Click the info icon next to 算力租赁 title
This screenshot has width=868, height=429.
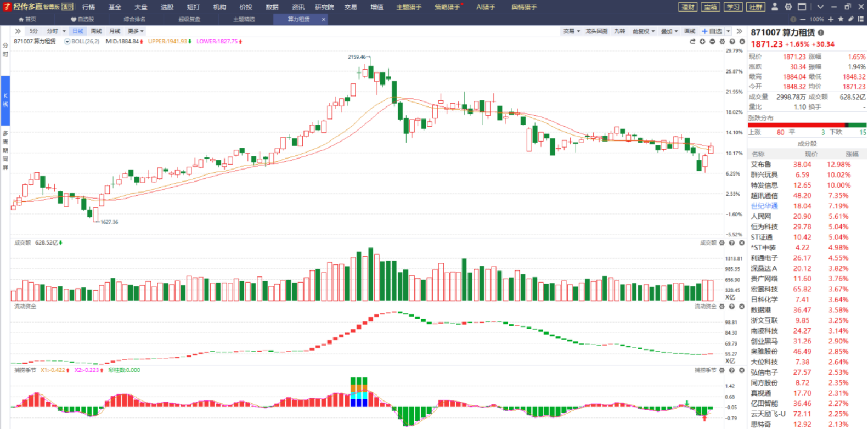[x=821, y=32]
